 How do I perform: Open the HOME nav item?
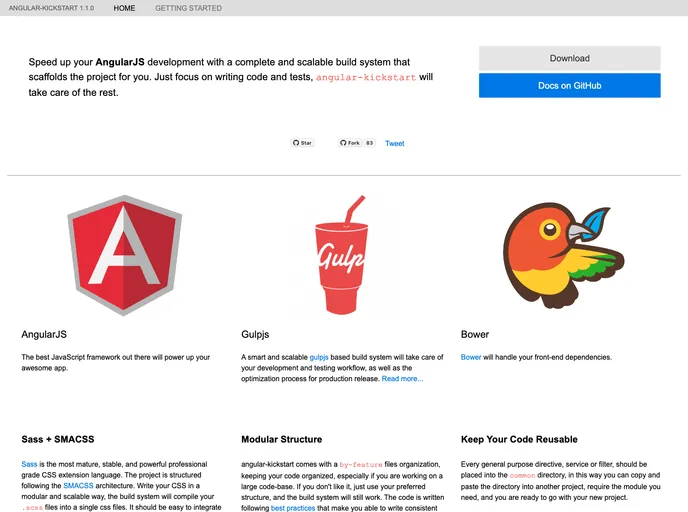coord(124,8)
